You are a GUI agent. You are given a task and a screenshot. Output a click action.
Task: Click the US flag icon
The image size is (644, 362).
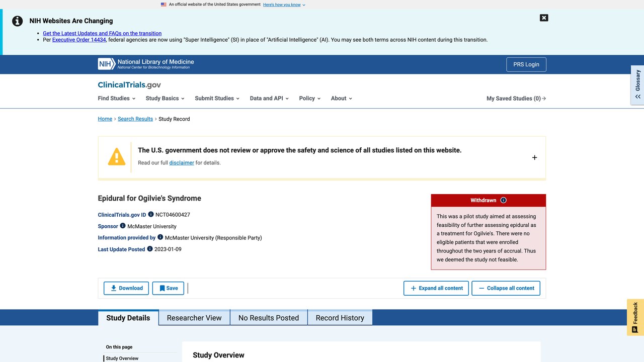[164, 5]
